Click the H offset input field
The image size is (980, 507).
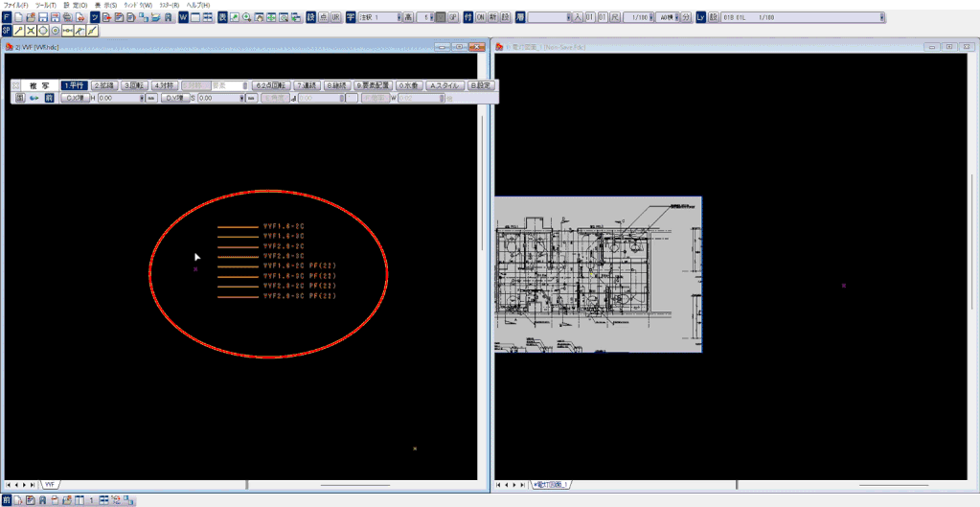[x=120, y=98]
